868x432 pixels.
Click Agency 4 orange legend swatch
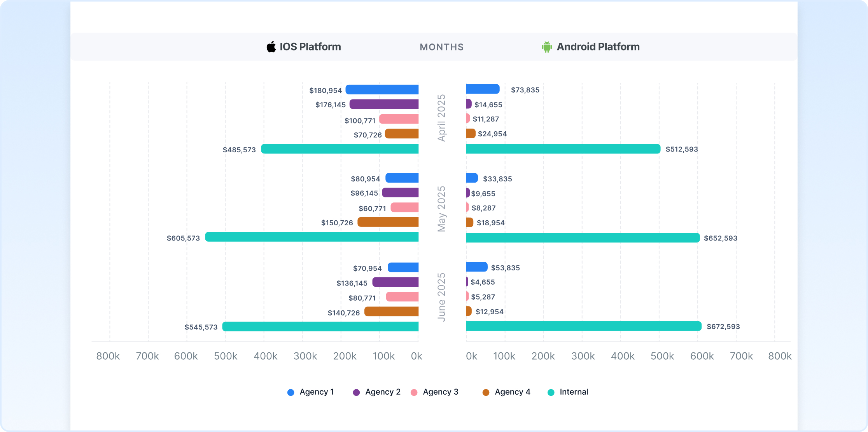click(486, 392)
